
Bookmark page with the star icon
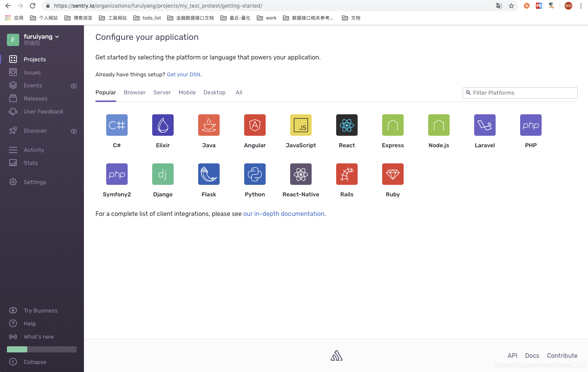pos(511,6)
